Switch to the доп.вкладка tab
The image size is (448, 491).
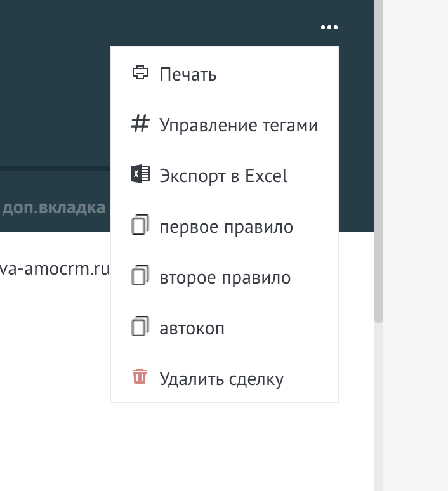pos(54,208)
